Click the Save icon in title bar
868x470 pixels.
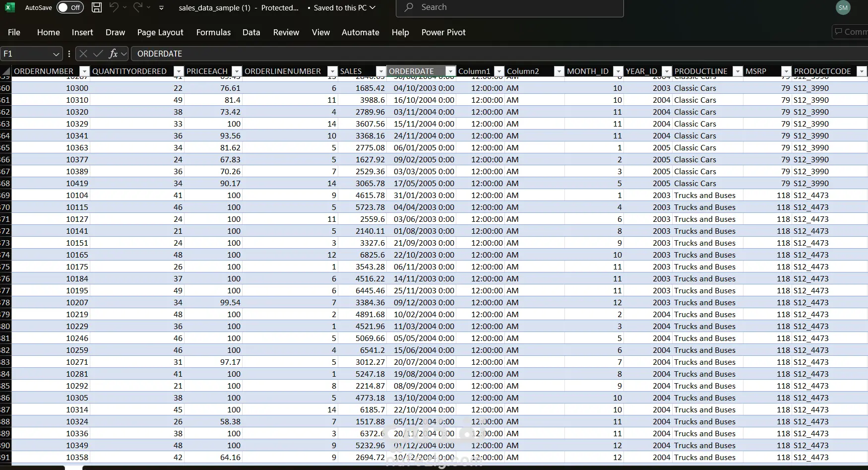click(x=97, y=7)
